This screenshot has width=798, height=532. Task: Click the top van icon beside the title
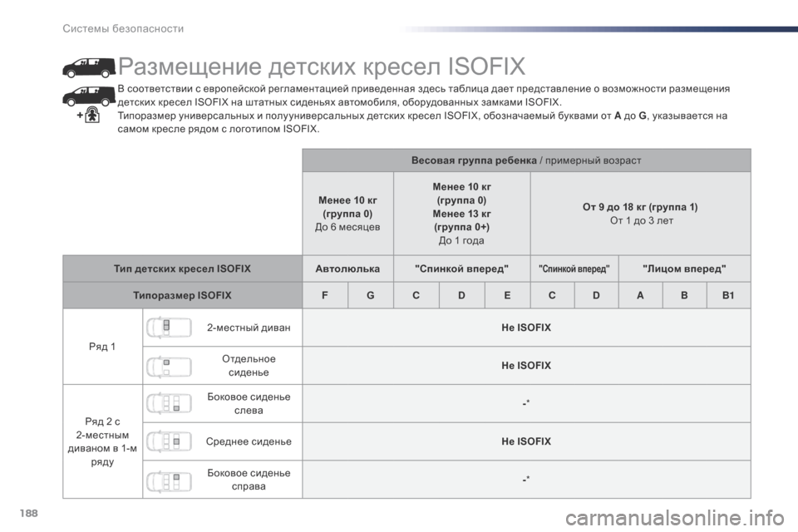(89, 67)
